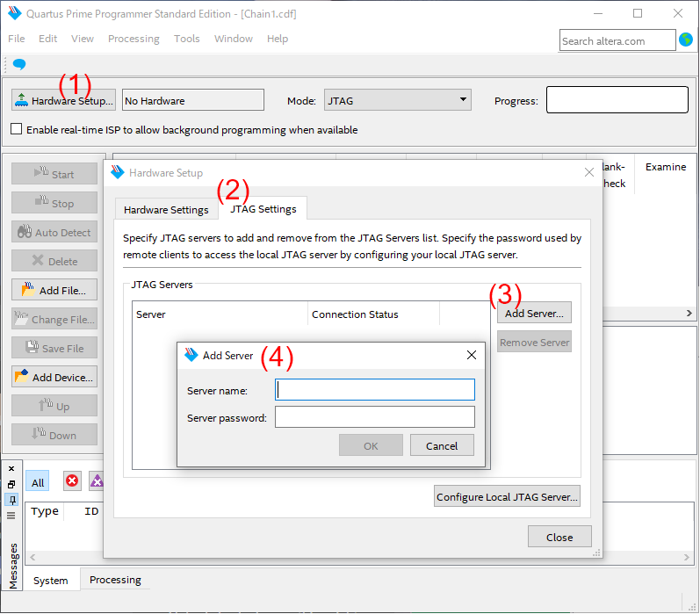Close the Add Server dialog via X
Screen dimensions: 700x614
point(472,355)
